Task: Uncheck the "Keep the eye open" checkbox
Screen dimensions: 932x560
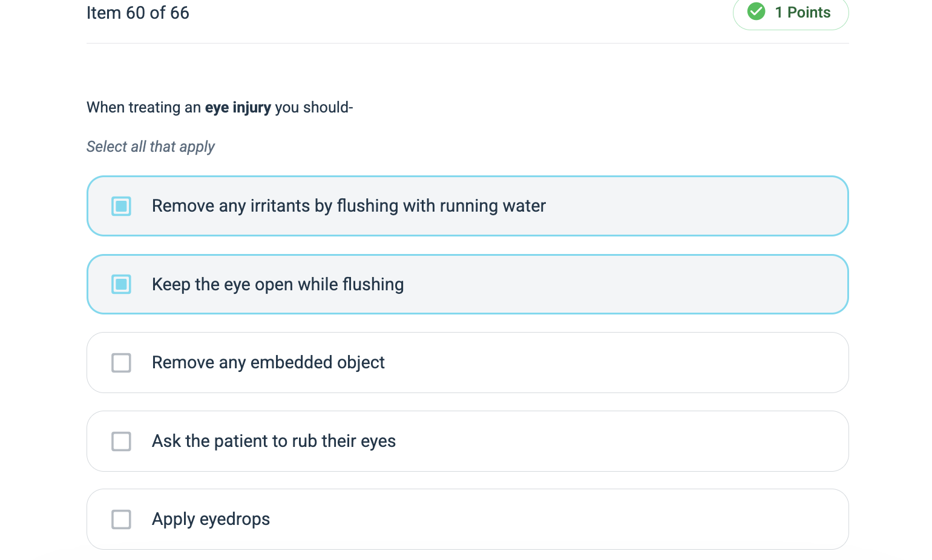Action: [121, 284]
